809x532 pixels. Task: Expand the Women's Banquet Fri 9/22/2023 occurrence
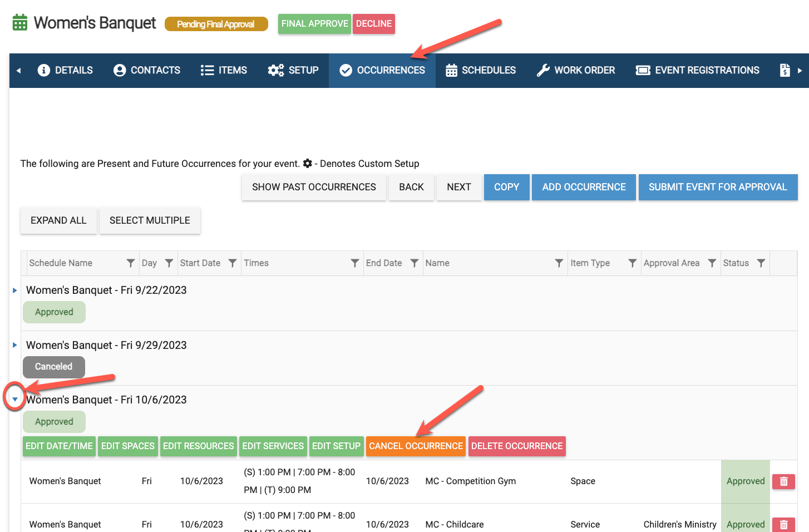click(x=15, y=290)
